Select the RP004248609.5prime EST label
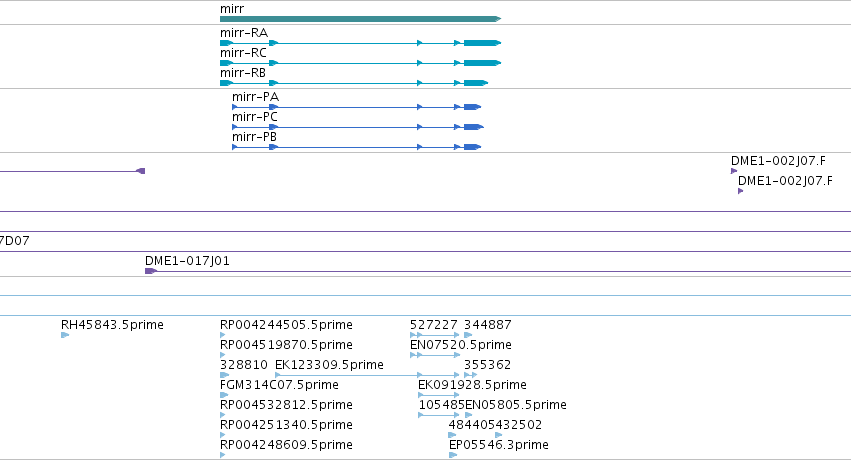This screenshot has width=851, height=460. 286,445
